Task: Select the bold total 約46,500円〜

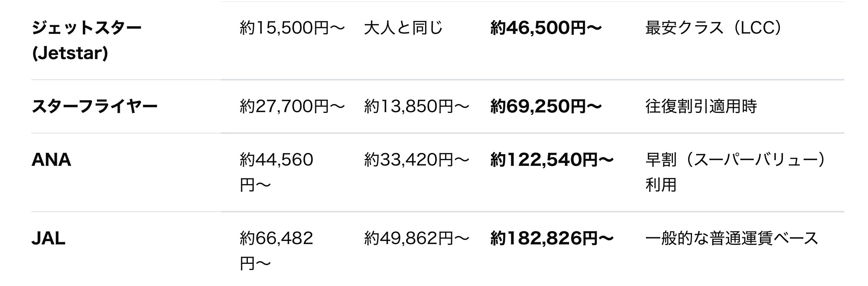Action: pyautogui.click(x=546, y=28)
